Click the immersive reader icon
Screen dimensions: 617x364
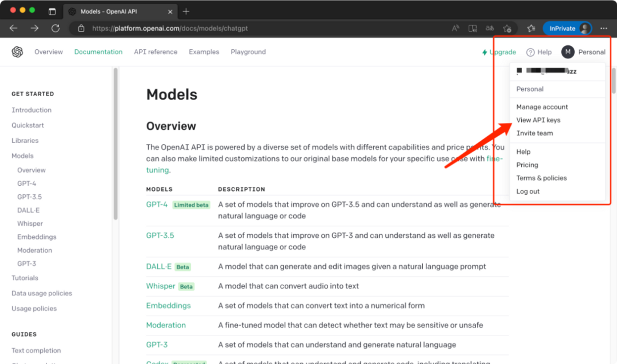pyautogui.click(x=472, y=28)
